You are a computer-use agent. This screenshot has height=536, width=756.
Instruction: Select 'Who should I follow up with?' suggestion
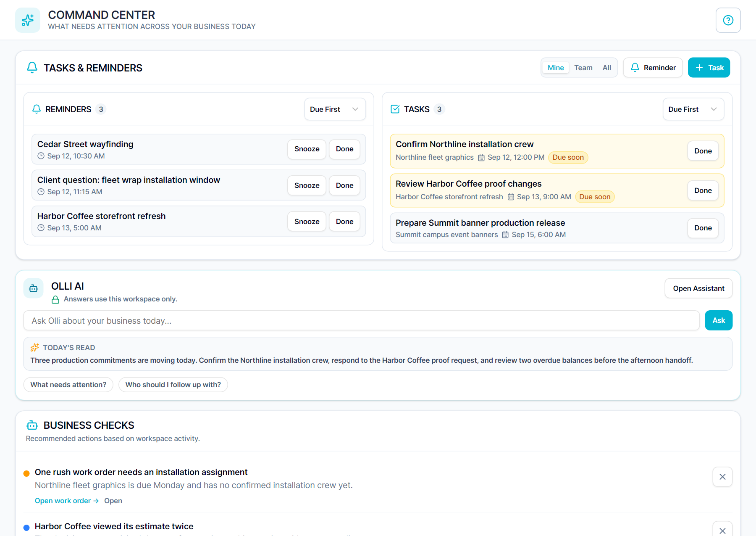click(x=173, y=385)
